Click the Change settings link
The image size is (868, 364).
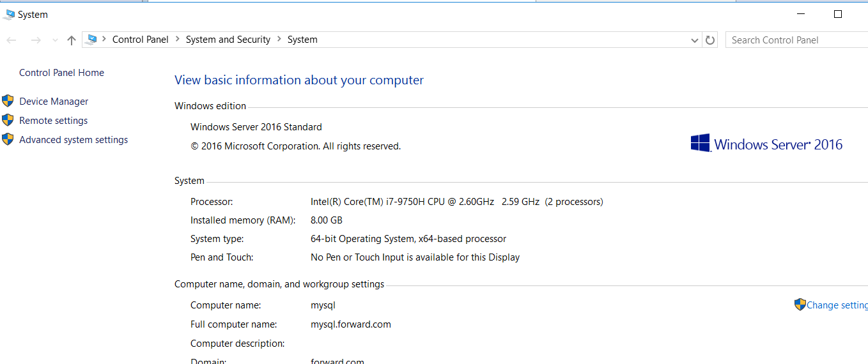click(837, 305)
